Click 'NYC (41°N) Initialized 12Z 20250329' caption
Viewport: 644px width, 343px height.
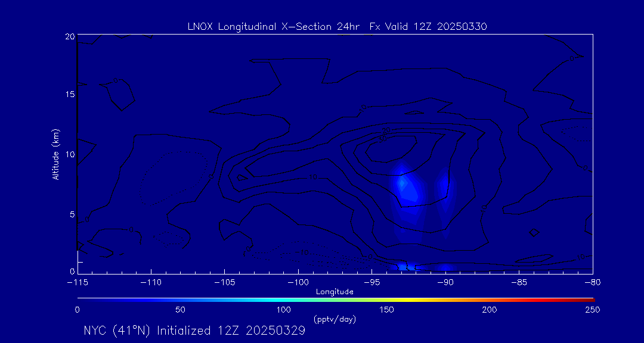click(194, 330)
